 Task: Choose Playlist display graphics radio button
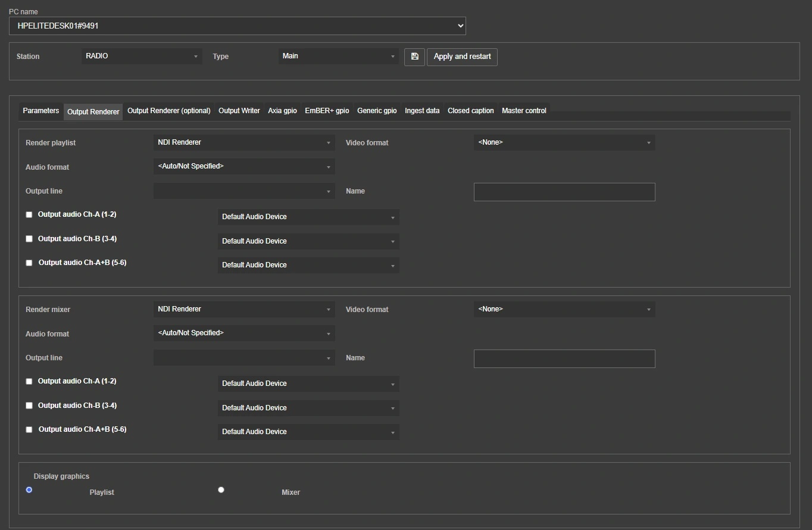coord(29,490)
